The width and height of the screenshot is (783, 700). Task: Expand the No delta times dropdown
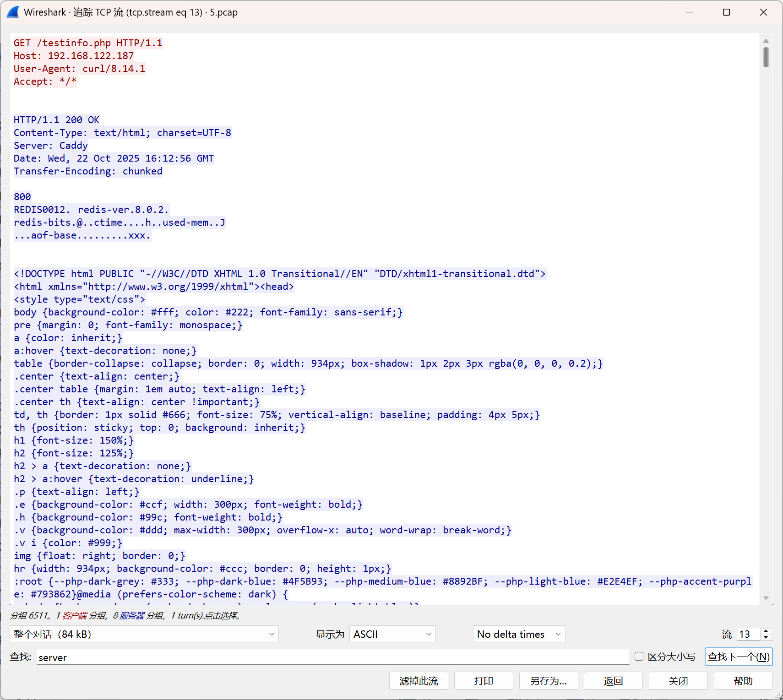tap(519, 634)
